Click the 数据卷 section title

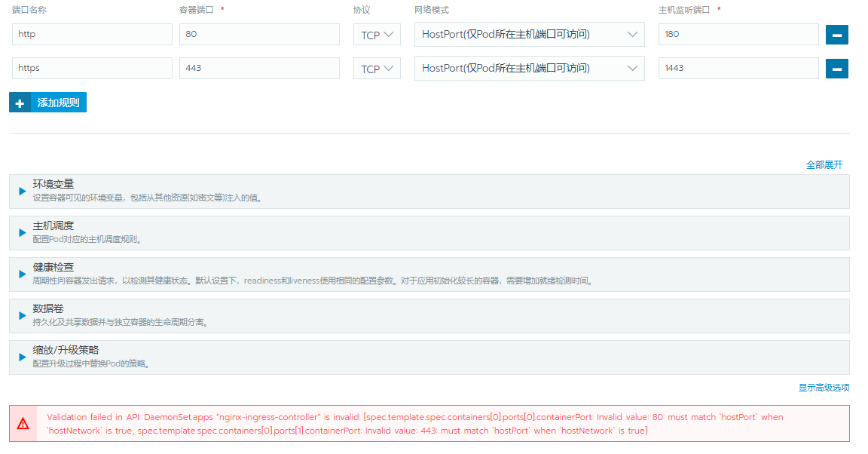[x=48, y=308]
